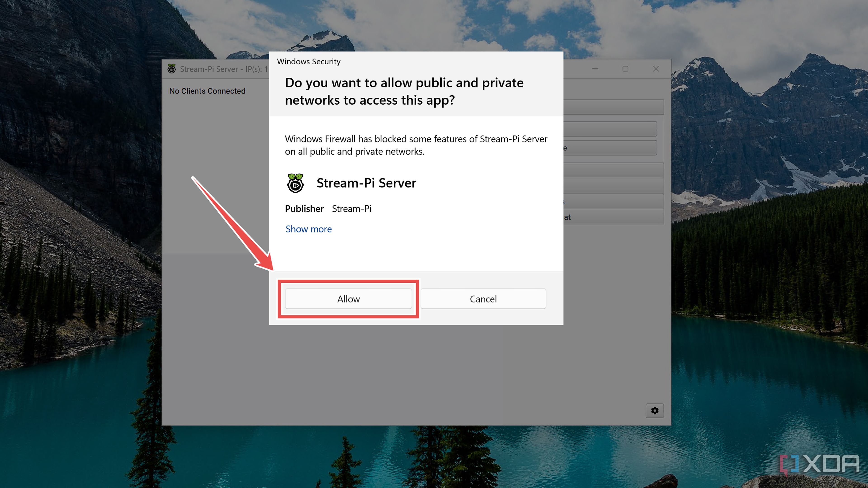Open settings with the gear icon
868x488 pixels.
click(x=654, y=411)
